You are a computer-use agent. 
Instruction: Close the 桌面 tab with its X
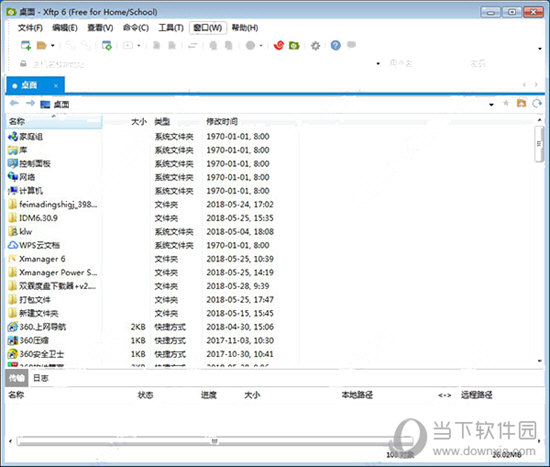click(x=56, y=85)
